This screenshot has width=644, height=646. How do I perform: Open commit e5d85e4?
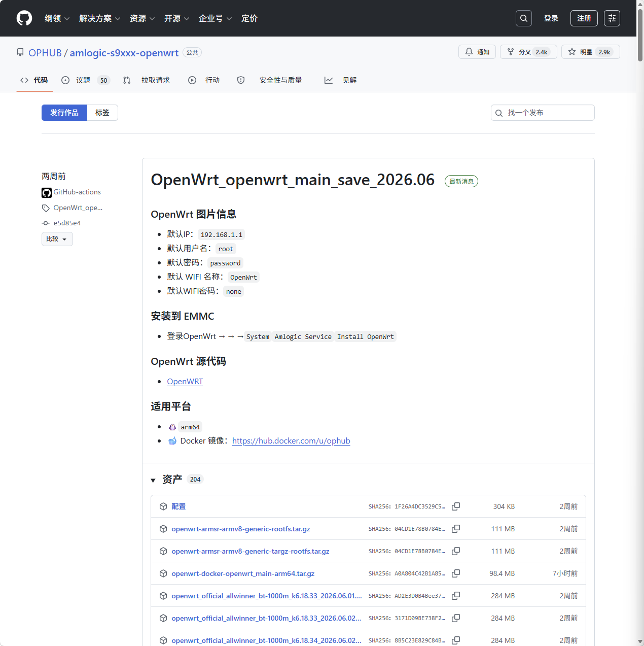tap(67, 223)
